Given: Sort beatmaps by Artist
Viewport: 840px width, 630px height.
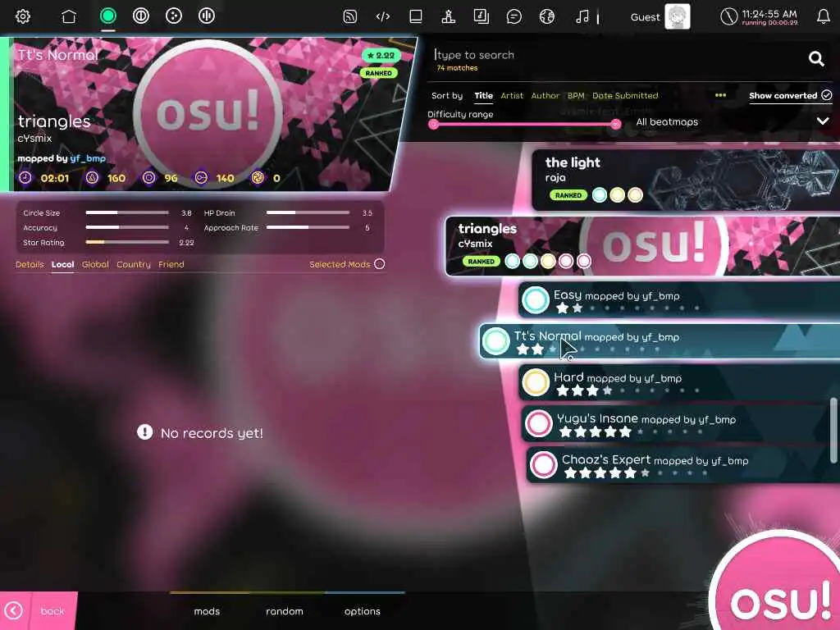Looking at the screenshot, I should 512,95.
